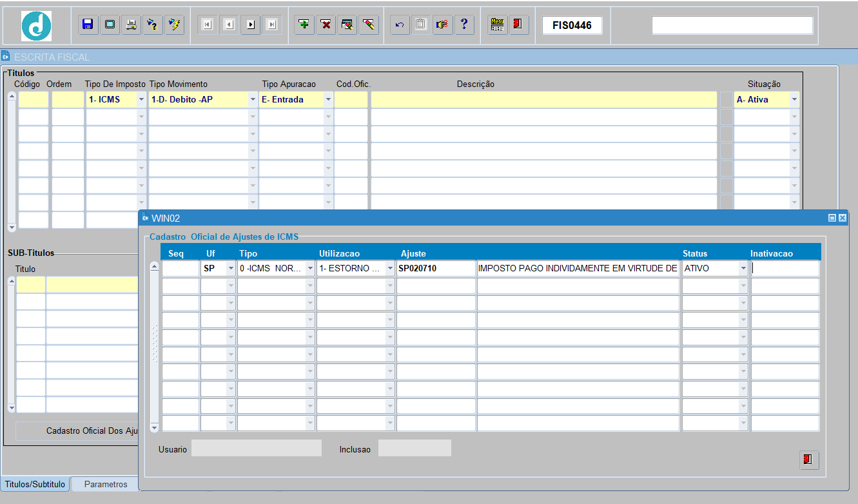Delete record with red X icon
This screenshot has height=504, width=858.
click(x=326, y=25)
